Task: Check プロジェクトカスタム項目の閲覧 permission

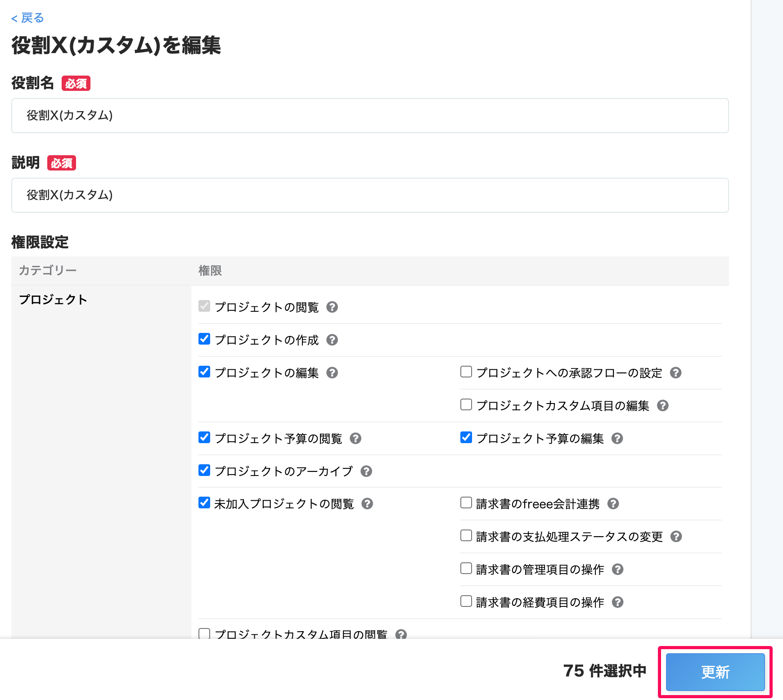Action: pyautogui.click(x=204, y=633)
